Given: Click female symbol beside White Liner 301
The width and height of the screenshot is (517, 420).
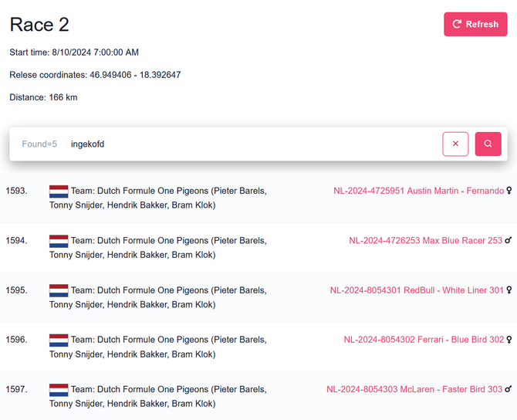Looking at the screenshot, I should tap(509, 290).
